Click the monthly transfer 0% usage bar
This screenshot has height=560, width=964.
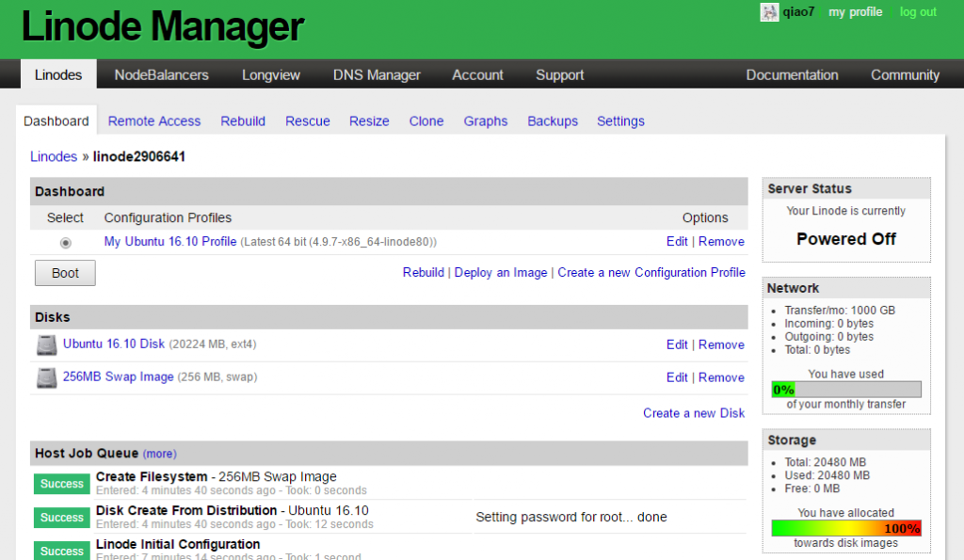(846, 389)
